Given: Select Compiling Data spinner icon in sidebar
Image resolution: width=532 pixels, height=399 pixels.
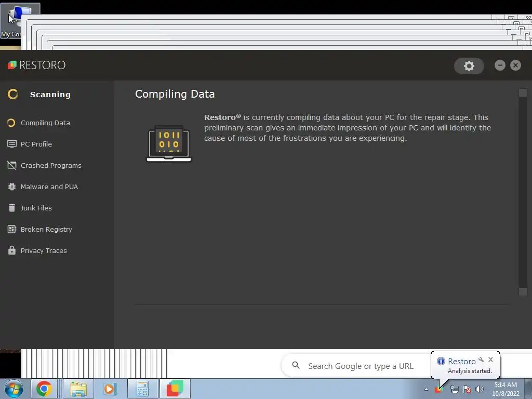Looking at the screenshot, I should 11,123.
